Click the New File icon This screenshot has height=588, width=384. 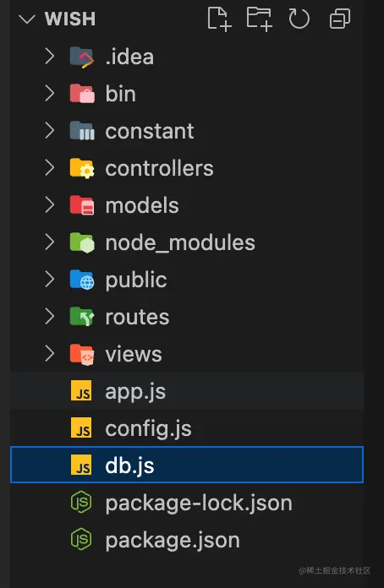[219, 19]
